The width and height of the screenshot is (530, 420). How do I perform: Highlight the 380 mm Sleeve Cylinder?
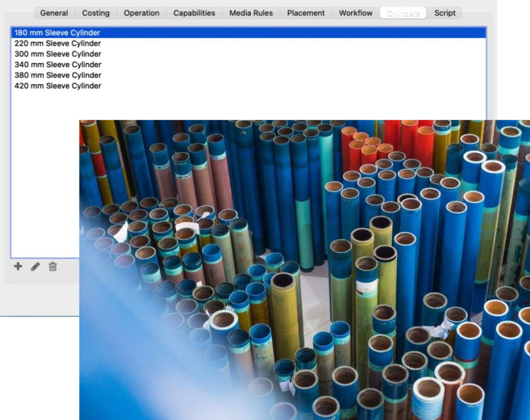point(57,75)
